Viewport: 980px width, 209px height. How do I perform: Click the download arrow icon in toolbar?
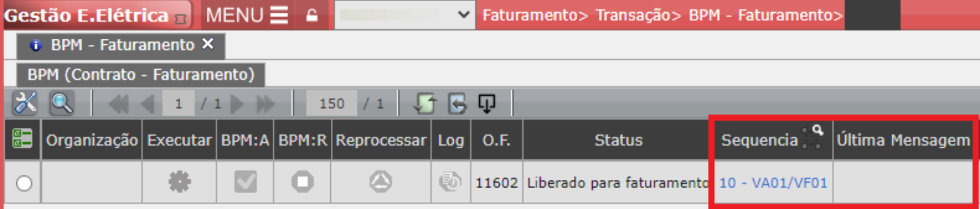point(486,103)
